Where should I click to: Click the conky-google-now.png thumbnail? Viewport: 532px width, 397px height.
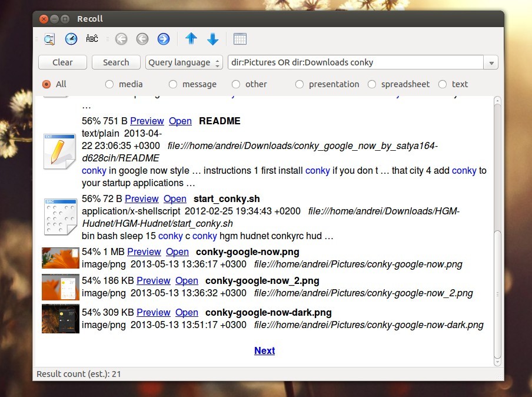click(60, 257)
